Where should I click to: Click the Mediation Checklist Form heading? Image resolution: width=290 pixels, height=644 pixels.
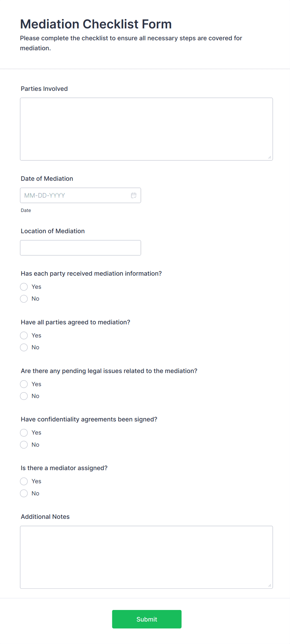(x=96, y=24)
